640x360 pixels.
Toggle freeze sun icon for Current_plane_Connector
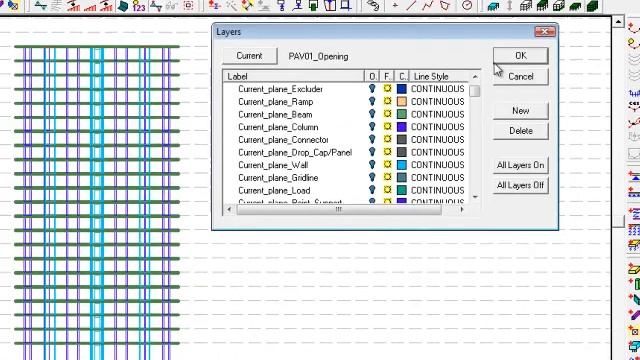coord(387,139)
